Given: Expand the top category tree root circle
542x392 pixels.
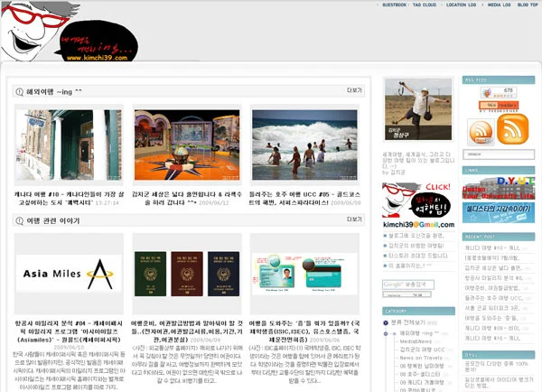Looking at the screenshot, I should [x=386, y=322].
